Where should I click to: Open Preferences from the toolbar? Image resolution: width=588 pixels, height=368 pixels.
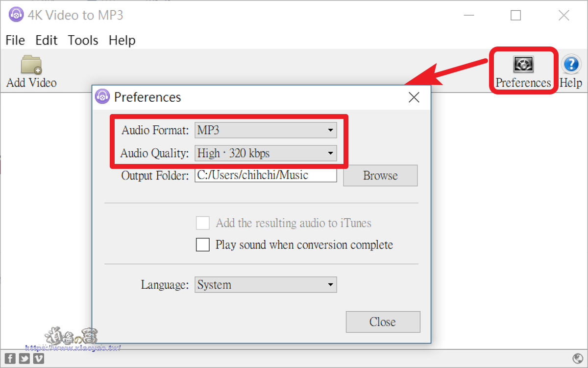coord(523,71)
